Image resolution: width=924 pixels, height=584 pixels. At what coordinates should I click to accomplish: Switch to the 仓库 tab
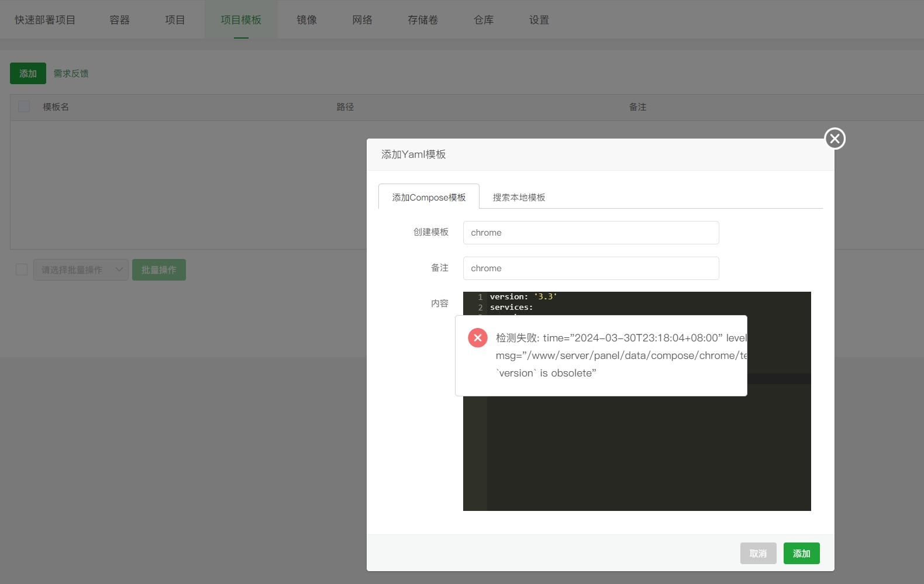click(484, 20)
